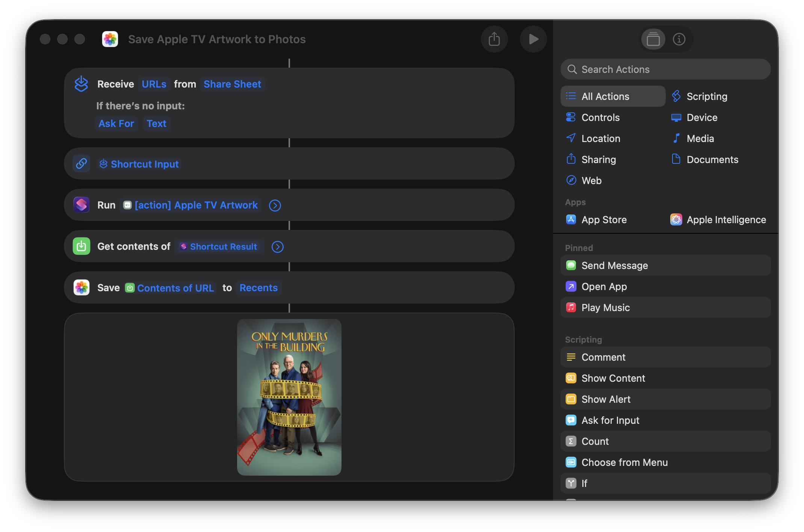Add the Count action
Image resolution: width=804 pixels, height=532 pixels.
point(665,441)
